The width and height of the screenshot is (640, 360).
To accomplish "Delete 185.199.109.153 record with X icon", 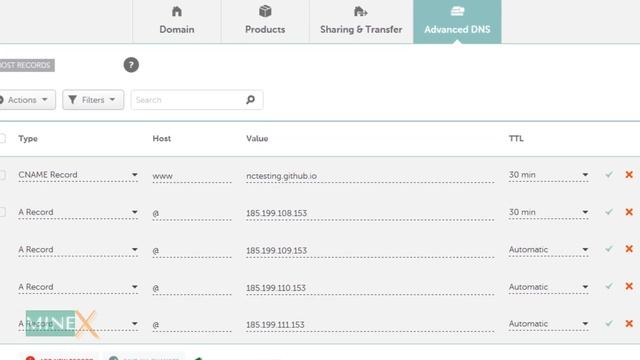I will 629,249.
